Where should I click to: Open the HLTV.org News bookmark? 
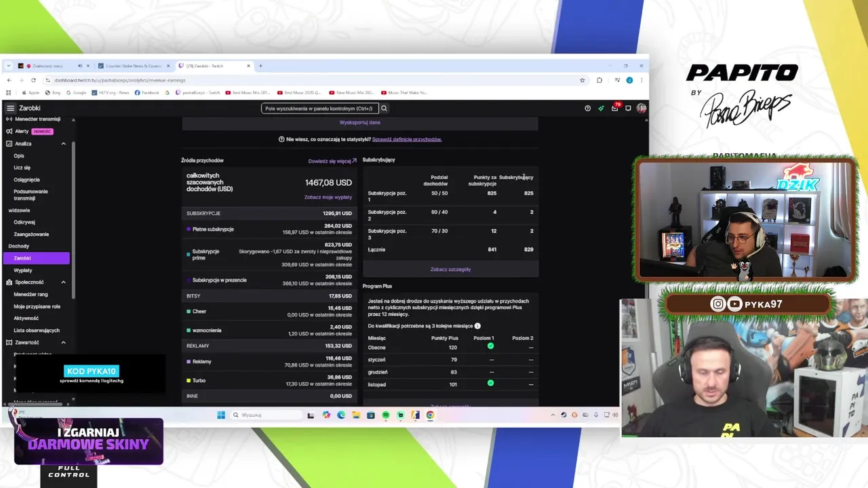coord(111,92)
